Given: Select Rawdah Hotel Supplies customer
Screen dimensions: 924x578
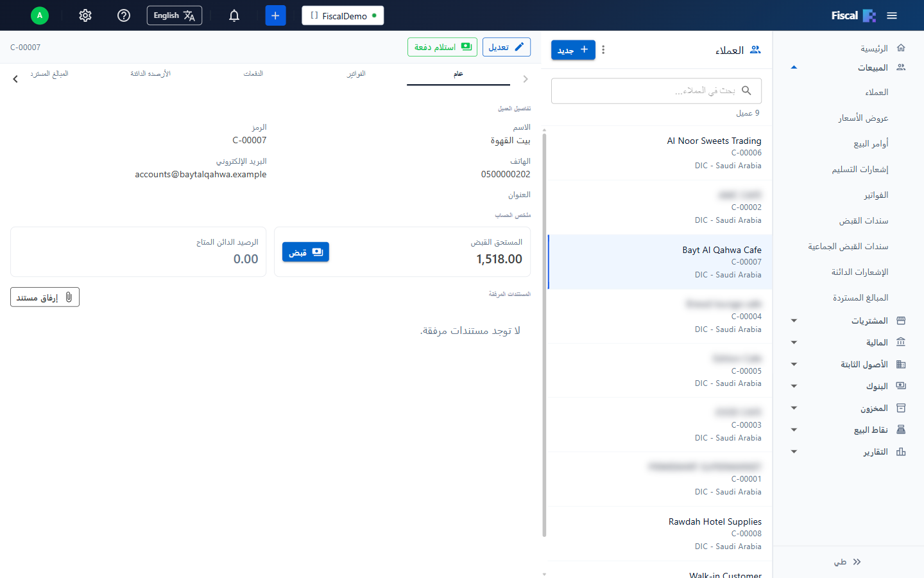Looking at the screenshot, I should point(660,534).
